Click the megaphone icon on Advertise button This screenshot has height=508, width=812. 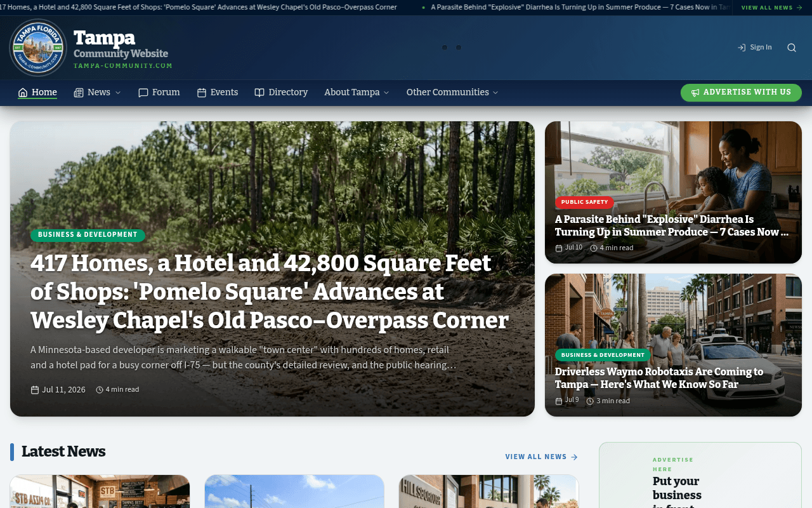coord(695,93)
